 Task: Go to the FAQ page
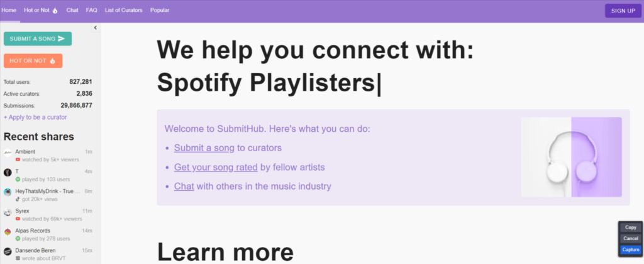[92, 10]
